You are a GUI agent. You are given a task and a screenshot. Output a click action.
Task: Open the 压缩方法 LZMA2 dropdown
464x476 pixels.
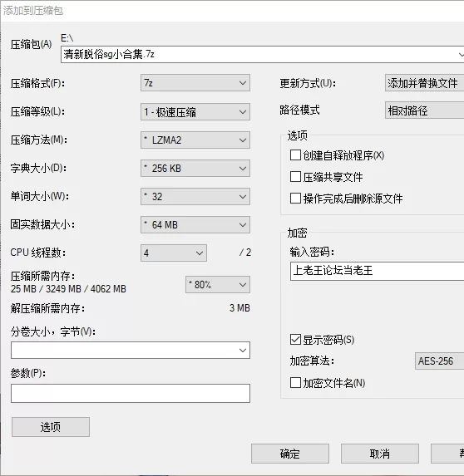coord(195,140)
